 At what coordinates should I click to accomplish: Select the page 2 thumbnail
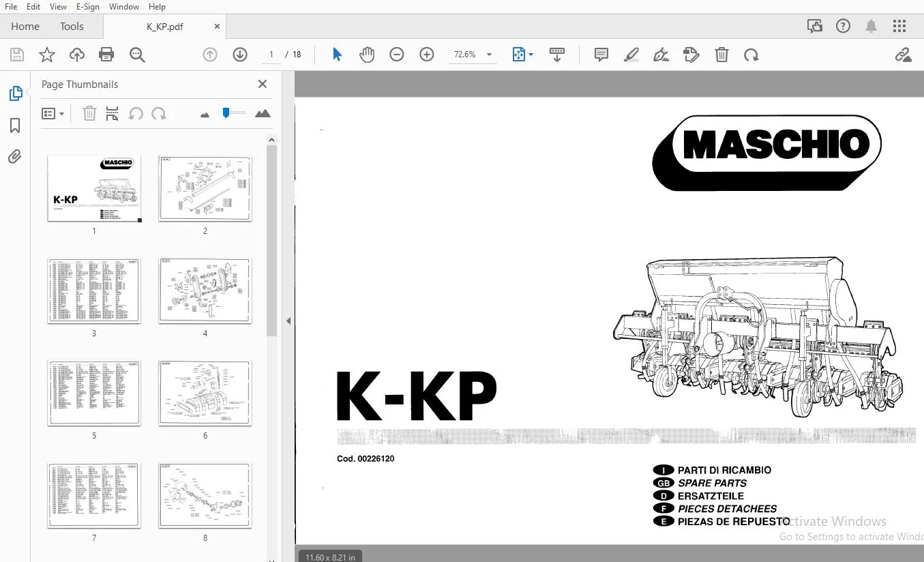(205, 188)
